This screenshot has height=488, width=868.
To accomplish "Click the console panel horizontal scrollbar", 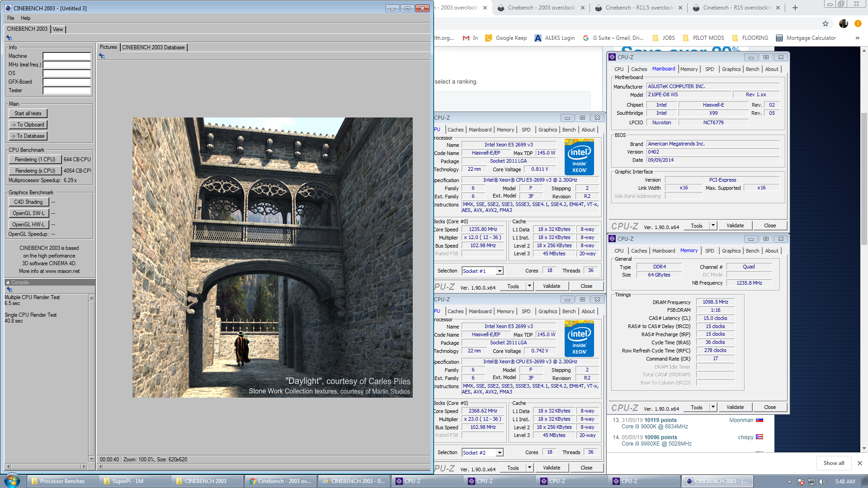I will (x=46, y=466).
